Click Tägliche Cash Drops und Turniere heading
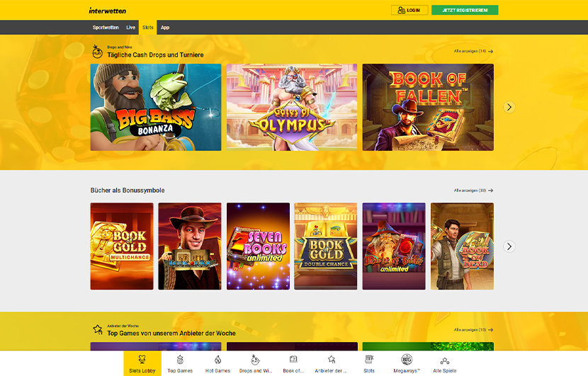 click(155, 55)
